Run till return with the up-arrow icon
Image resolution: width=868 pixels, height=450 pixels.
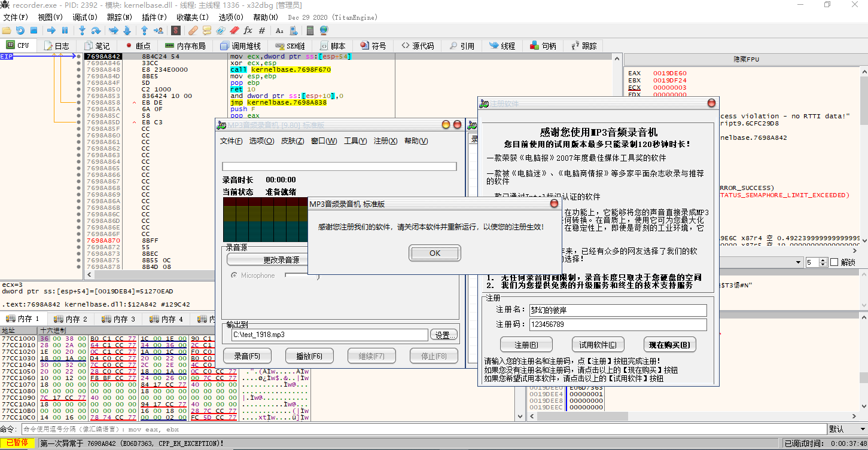pos(144,30)
